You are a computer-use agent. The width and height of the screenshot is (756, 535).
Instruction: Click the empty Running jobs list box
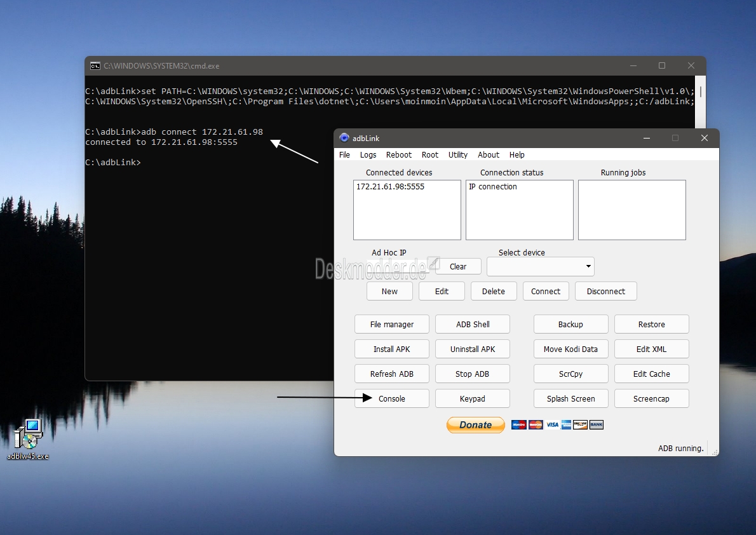point(632,210)
